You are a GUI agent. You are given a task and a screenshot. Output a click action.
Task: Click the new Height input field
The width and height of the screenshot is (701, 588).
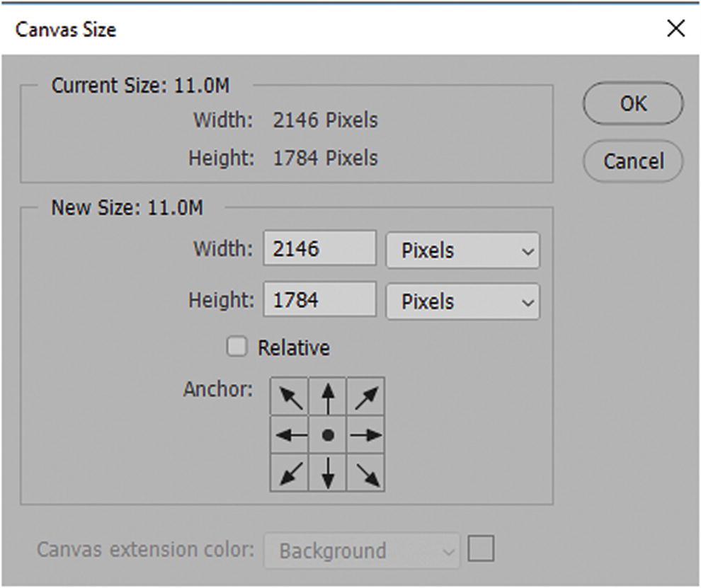coord(319,300)
